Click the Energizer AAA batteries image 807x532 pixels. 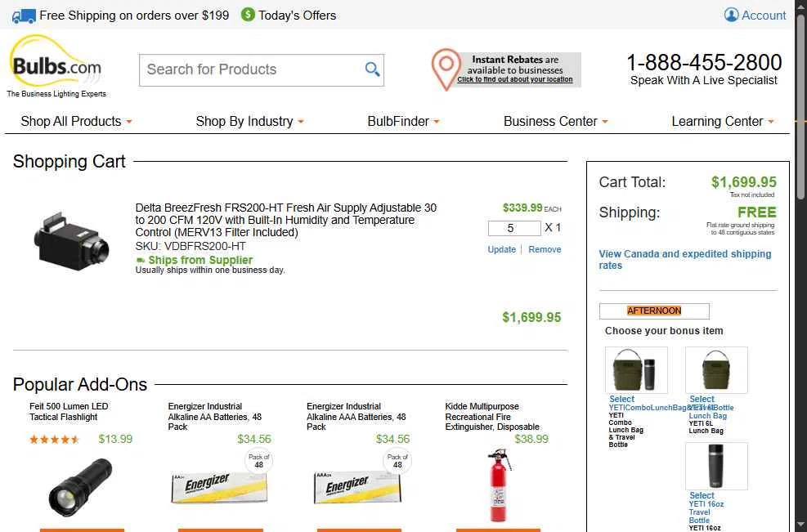357,487
